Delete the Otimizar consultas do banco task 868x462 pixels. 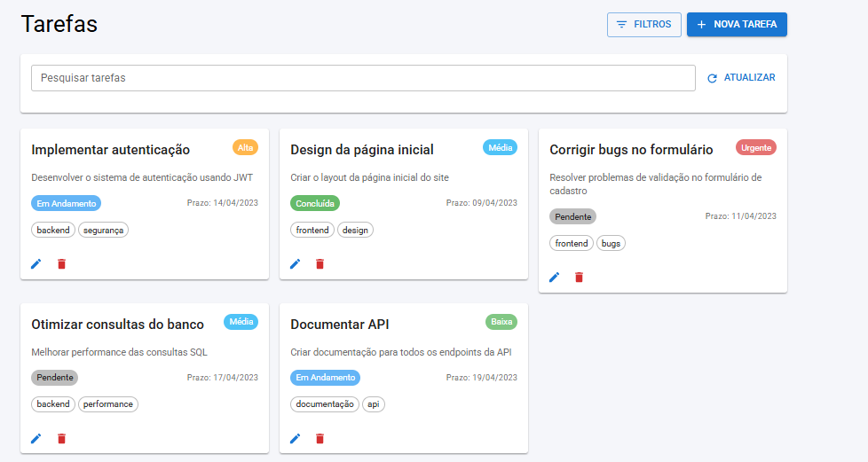61,438
